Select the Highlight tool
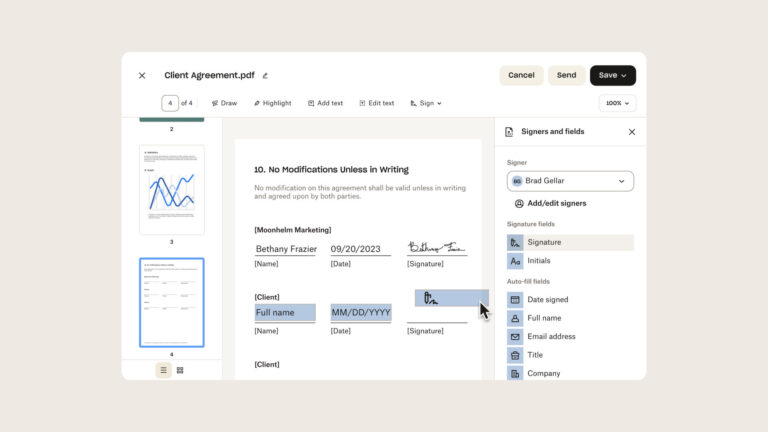 (x=272, y=103)
